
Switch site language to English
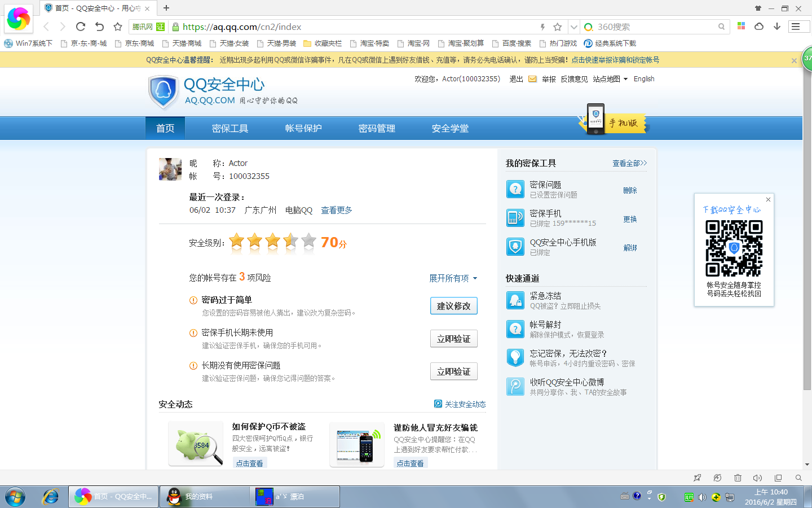[644, 79]
